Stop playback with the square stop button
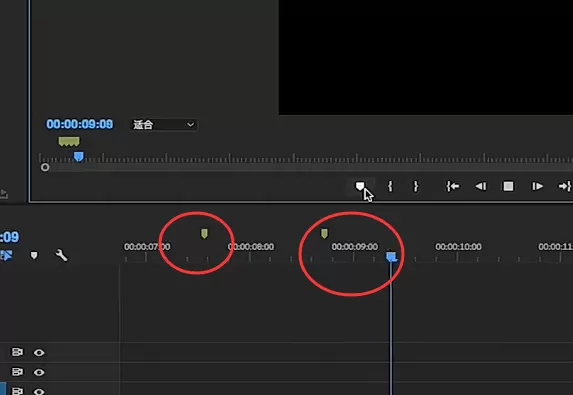This screenshot has width=573, height=395. [508, 186]
